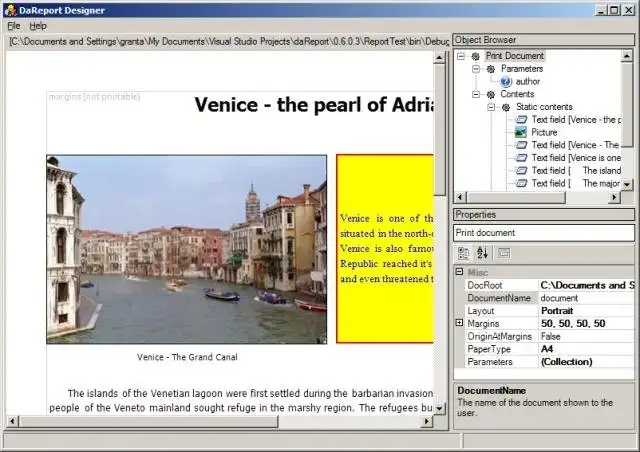Click Object Browser scroll left arrow
The image size is (640, 452).
coord(460,197)
